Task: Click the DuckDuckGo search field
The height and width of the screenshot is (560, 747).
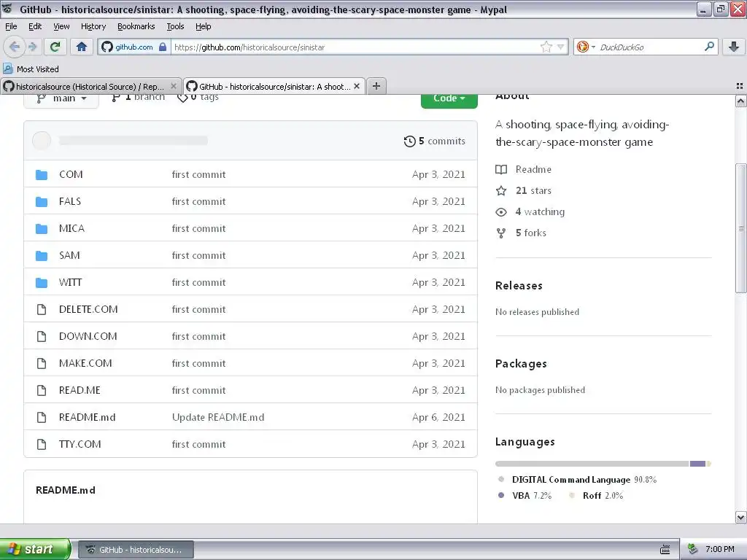Action: coord(649,47)
